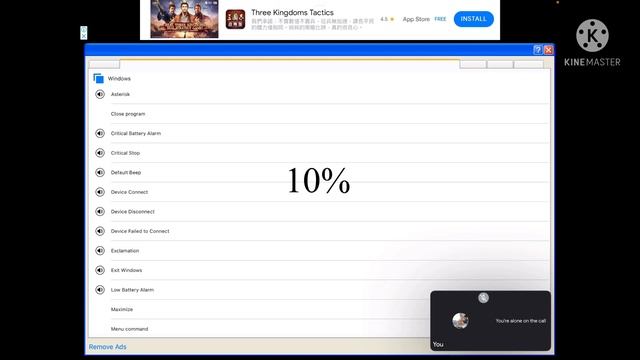Select the Device Disconnect event

(x=133, y=211)
